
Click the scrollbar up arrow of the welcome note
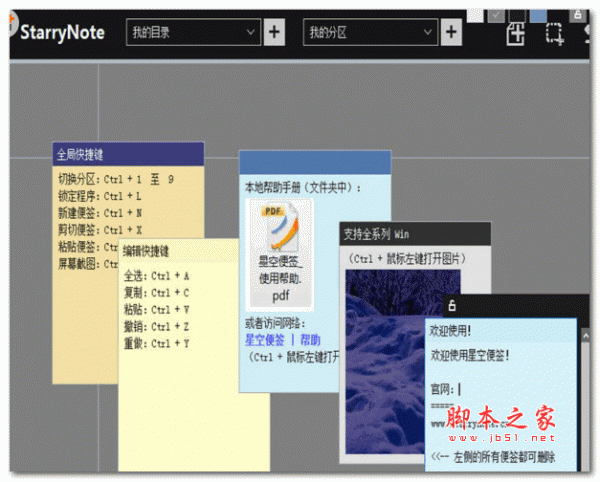pos(585,335)
